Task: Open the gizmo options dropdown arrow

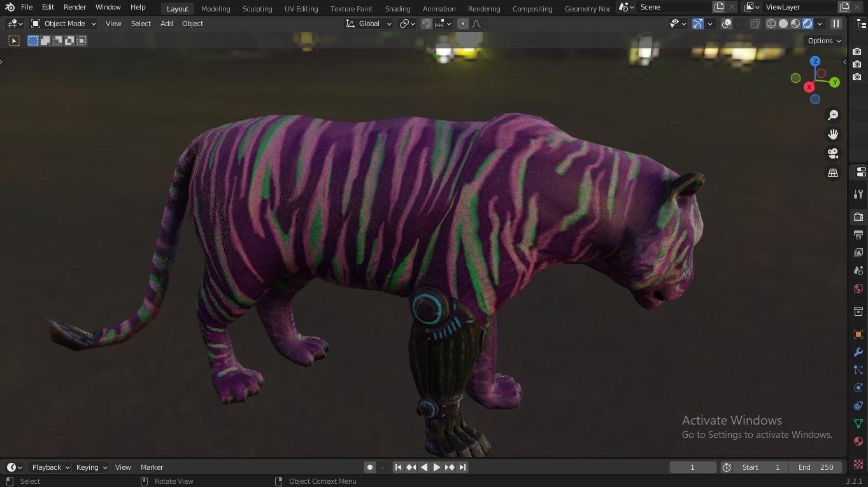Action: pos(710,24)
